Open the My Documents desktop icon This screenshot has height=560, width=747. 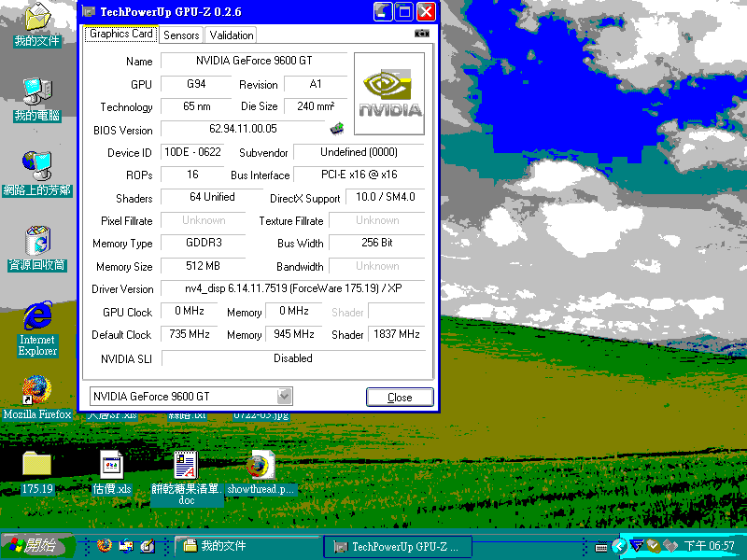coord(37,25)
